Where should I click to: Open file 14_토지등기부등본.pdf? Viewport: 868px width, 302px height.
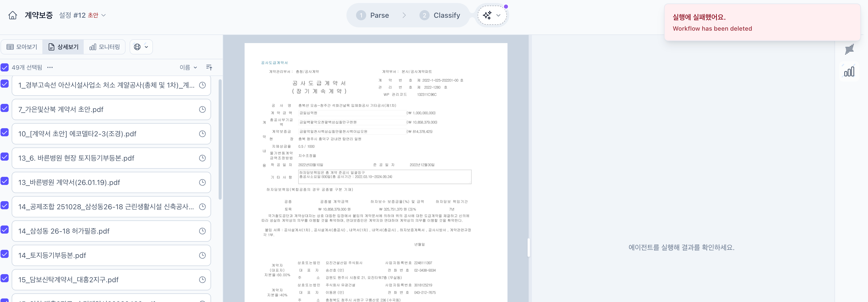[x=111, y=255]
